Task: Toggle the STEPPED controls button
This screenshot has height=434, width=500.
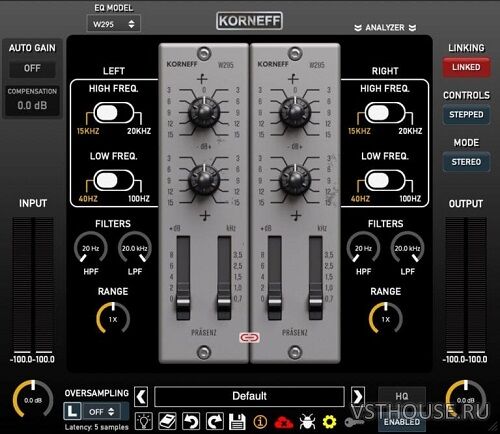Action: pos(466,115)
